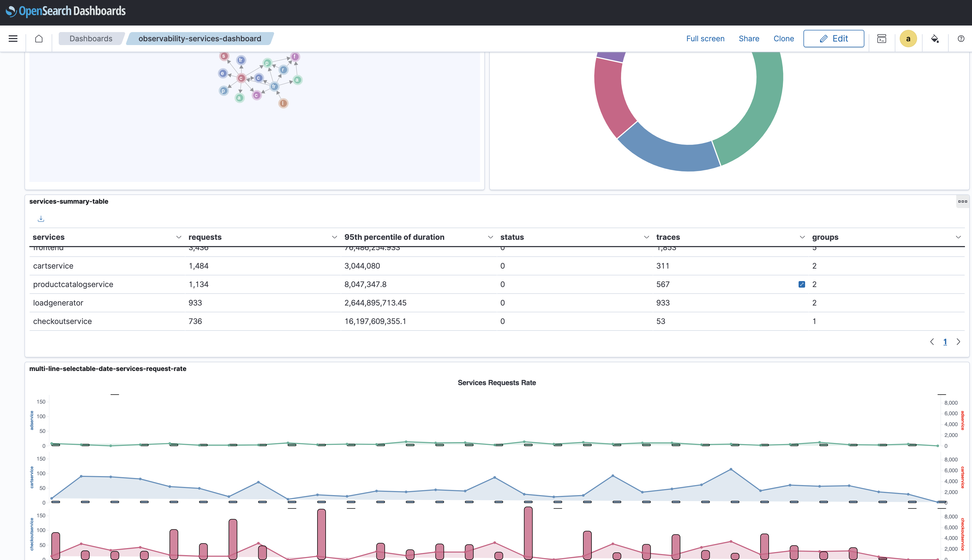
Task: Click observability-services-dashboard breadcrumb
Action: (200, 39)
